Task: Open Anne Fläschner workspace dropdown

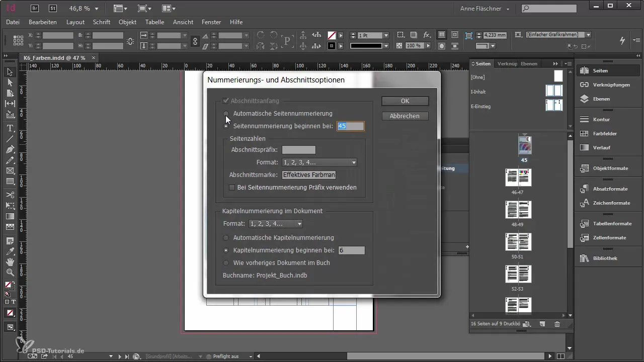Action: point(485,9)
